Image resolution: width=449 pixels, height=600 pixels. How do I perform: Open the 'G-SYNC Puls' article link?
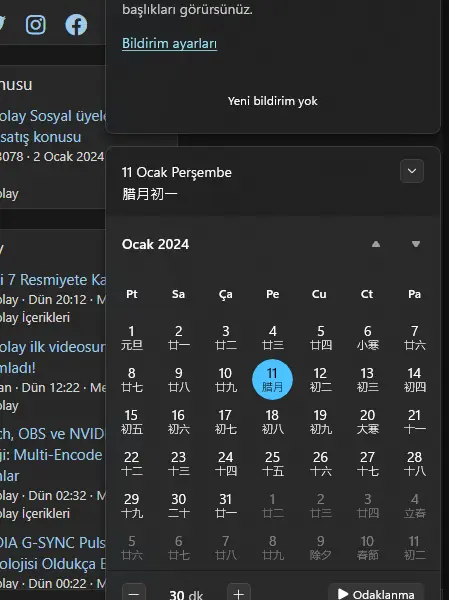(53, 553)
